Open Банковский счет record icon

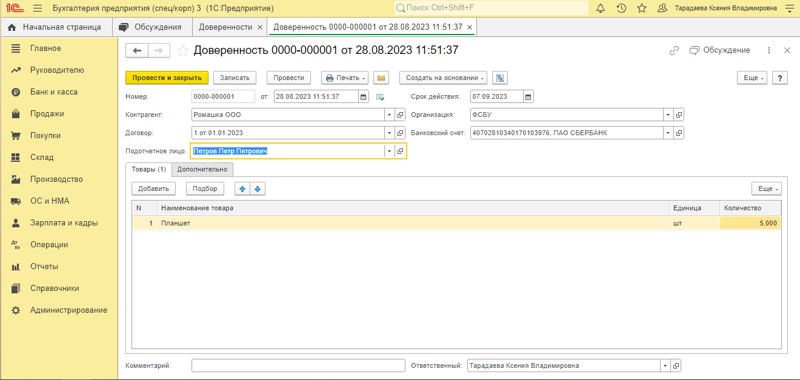[x=679, y=133]
